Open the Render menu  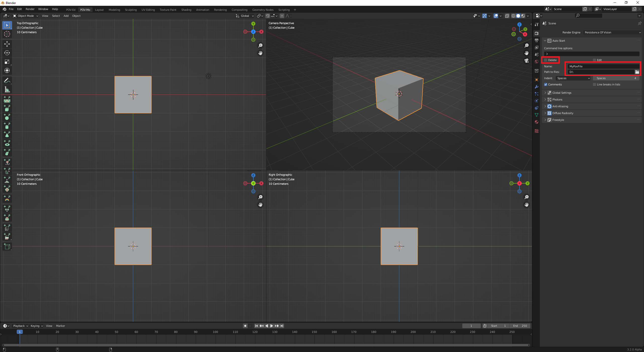[x=30, y=9]
